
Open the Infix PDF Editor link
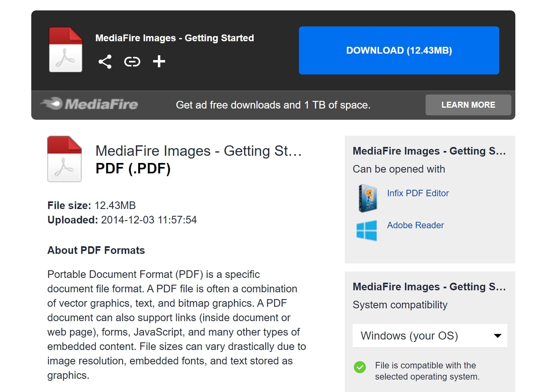pyautogui.click(x=418, y=193)
